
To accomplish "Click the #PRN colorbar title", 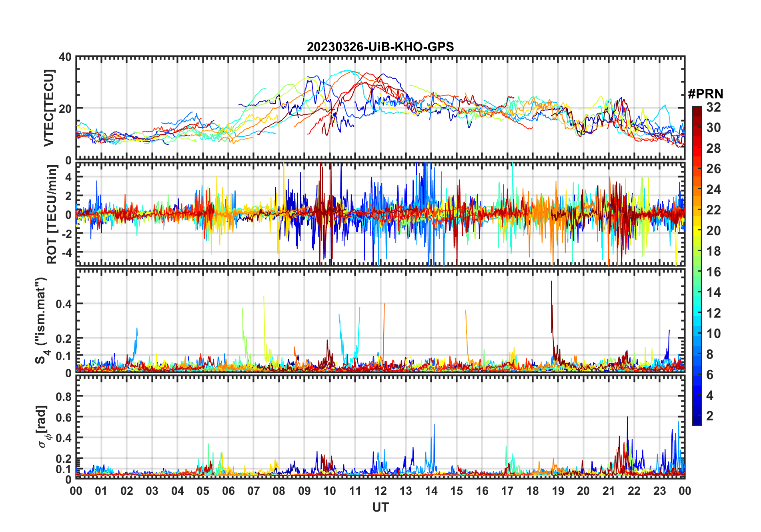I will [705, 94].
